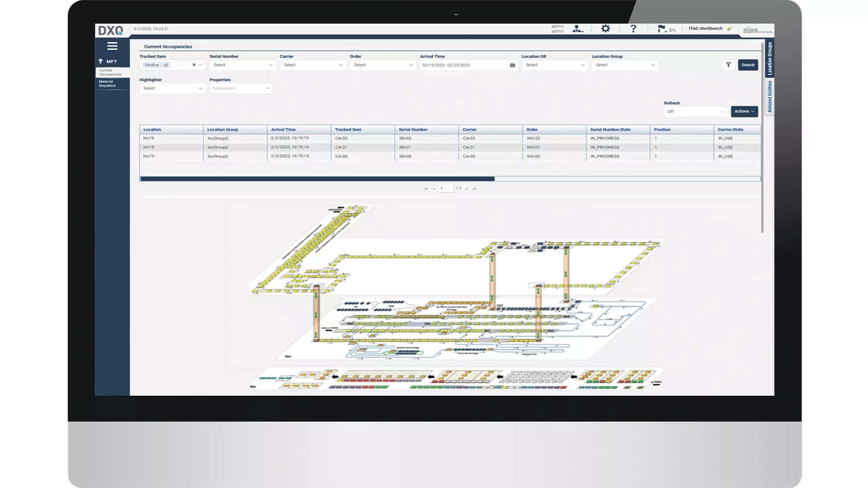
Task: Select the loc18 table row
Action: point(149,147)
